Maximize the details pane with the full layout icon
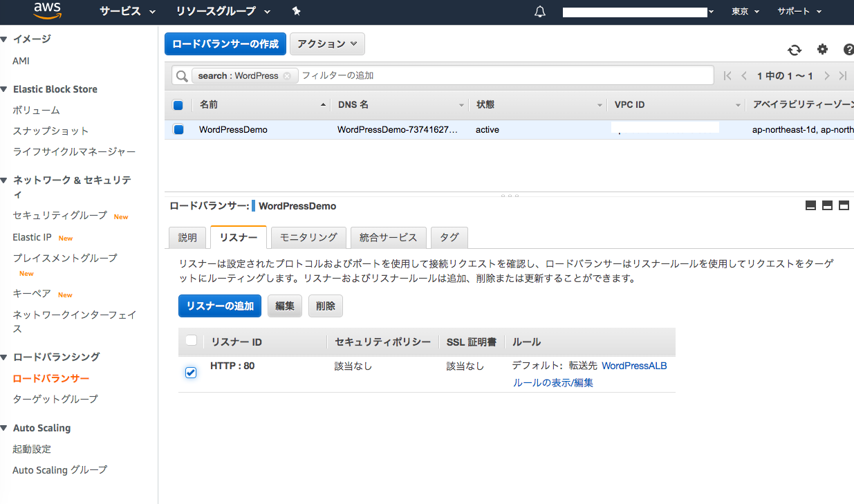 [x=844, y=205]
